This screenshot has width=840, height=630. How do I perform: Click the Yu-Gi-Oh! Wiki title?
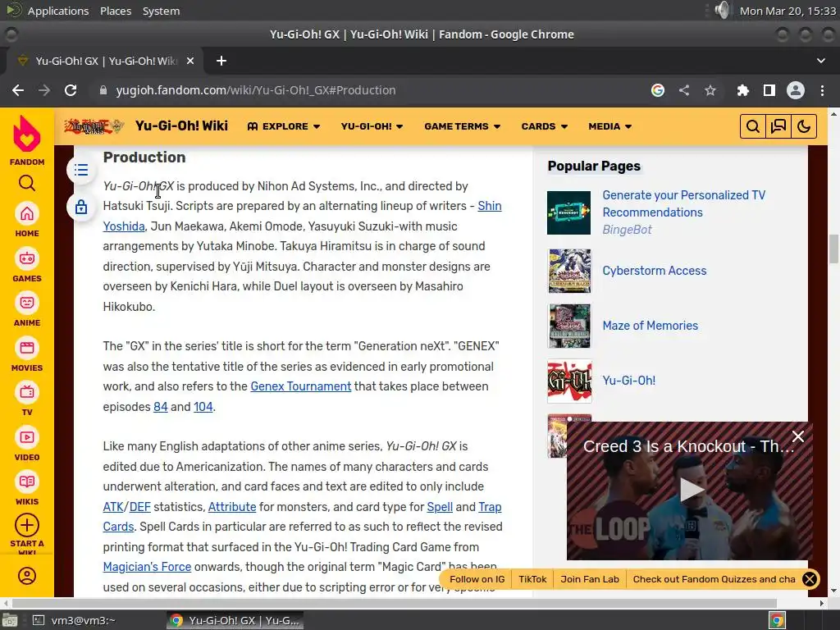click(181, 126)
